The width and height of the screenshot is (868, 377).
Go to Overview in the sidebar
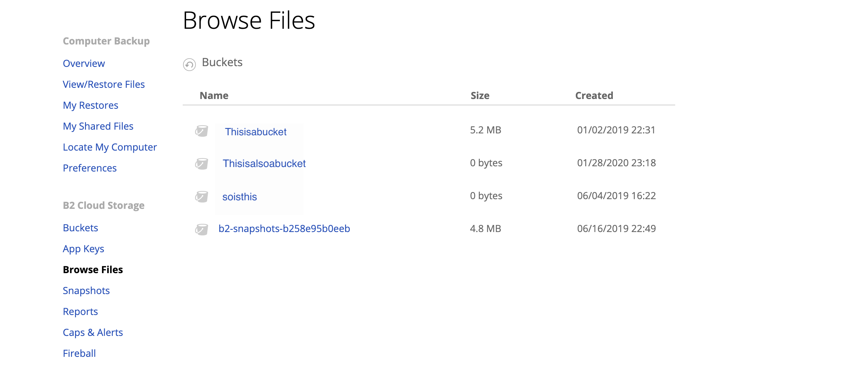[x=84, y=64]
